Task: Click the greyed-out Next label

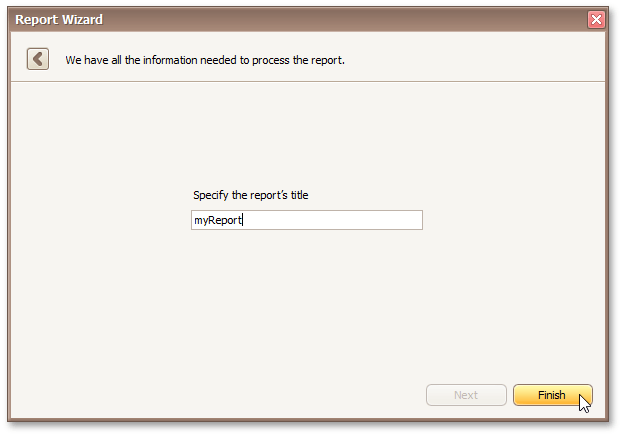Action: click(x=465, y=395)
